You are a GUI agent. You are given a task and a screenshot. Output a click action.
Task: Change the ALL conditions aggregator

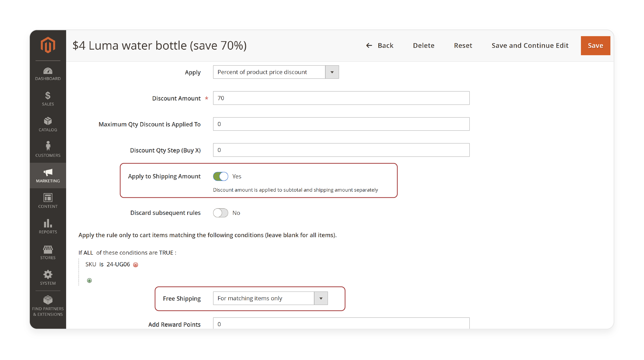click(88, 253)
